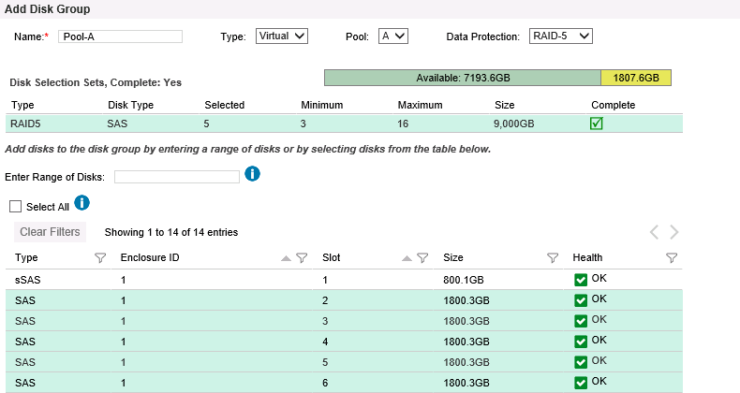Click the green OK health icon for slot 5
This screenshot has height=393, width=740.
click(580, 362)
